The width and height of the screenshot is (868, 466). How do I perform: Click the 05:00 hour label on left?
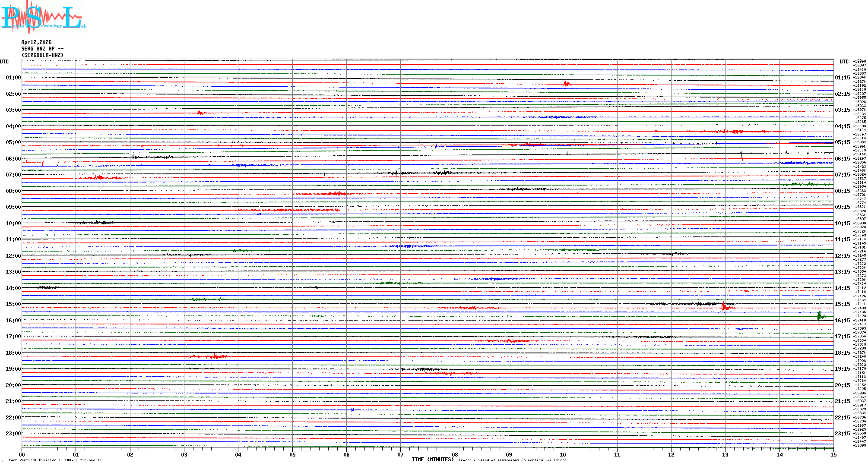[13, 142]
